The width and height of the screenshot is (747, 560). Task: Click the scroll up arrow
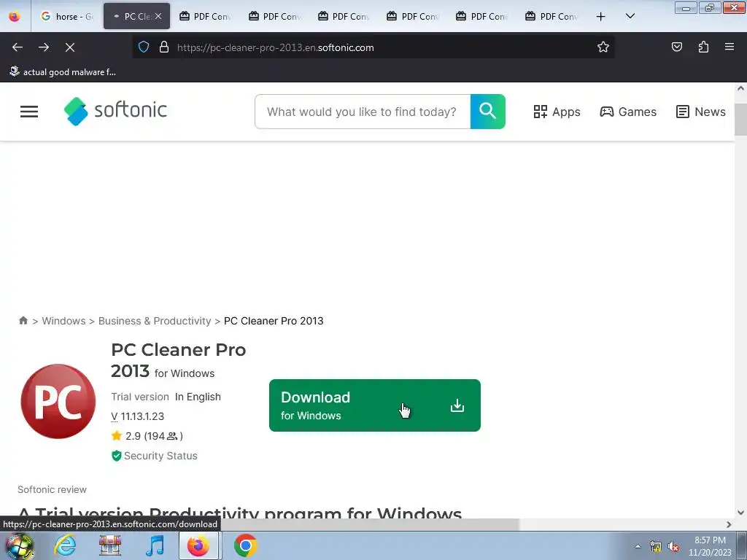(x=740, y=88)
